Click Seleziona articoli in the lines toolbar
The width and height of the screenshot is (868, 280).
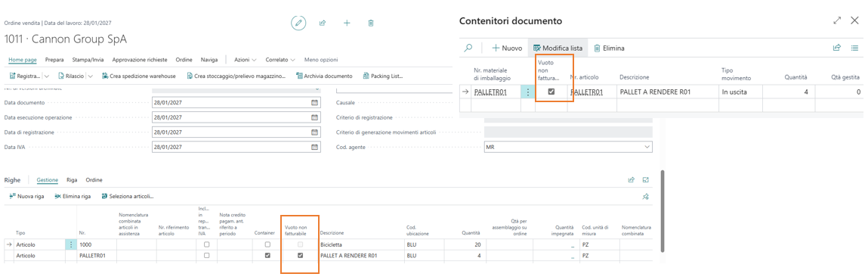(128, 196)
